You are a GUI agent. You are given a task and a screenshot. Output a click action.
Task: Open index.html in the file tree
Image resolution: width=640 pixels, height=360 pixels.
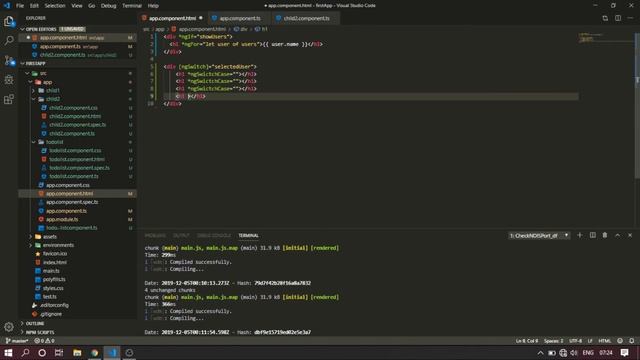[x=55, y=262]
